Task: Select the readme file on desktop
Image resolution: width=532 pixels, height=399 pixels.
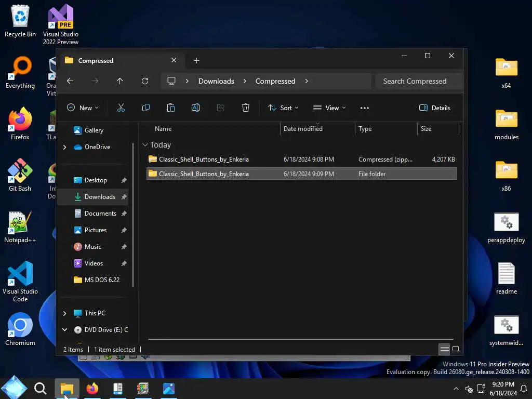Action: [x=506, y=278]
